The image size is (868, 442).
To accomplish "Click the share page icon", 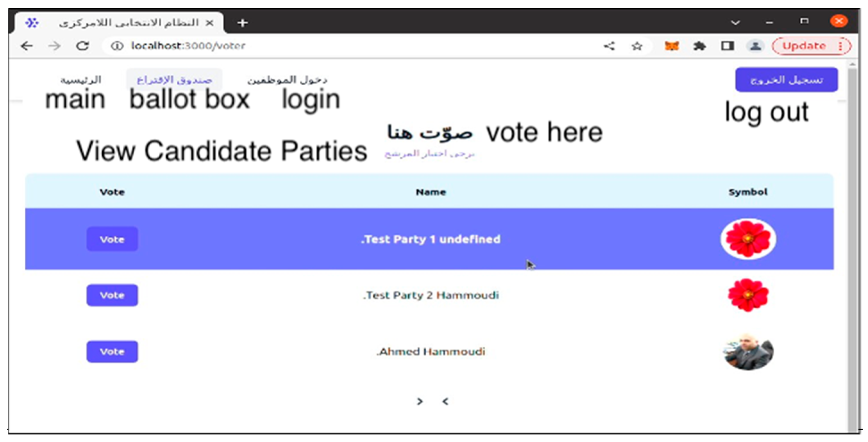I will pyautogui.click(x=609, y=46).
